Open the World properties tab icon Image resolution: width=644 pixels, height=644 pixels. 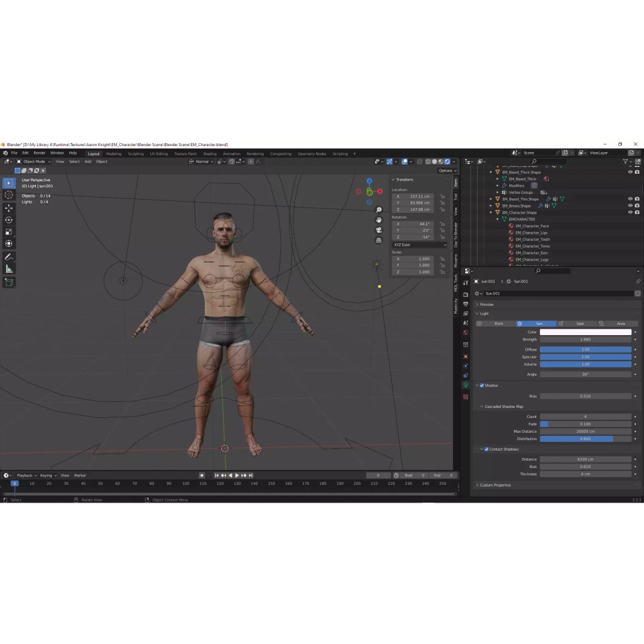tap(466, 333)
